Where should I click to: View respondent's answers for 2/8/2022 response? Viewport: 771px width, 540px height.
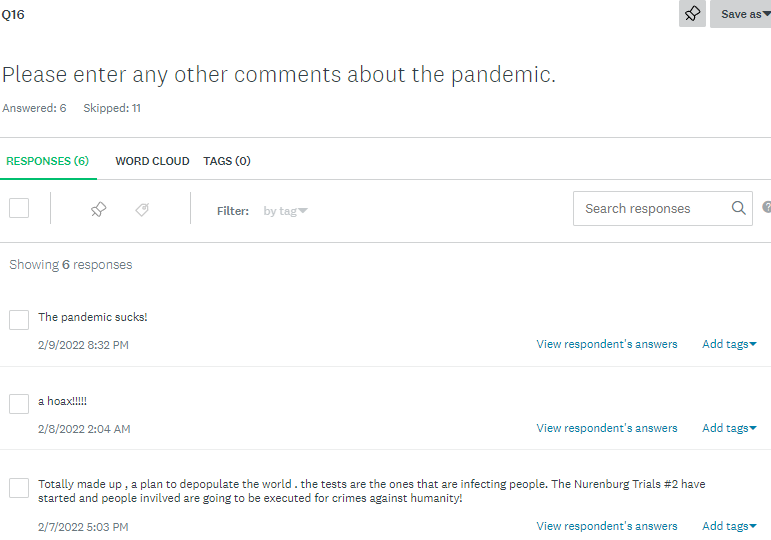point(607,428)
